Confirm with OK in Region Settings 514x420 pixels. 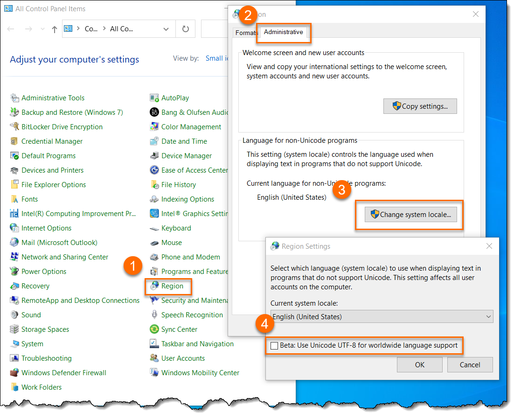click(420, 364)
